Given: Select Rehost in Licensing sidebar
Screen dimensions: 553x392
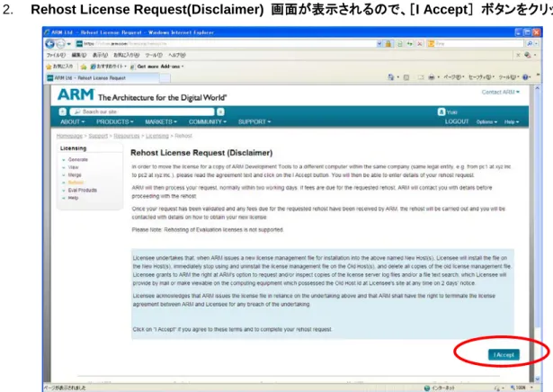Looking at the screenshot, I should click(76, 183).
